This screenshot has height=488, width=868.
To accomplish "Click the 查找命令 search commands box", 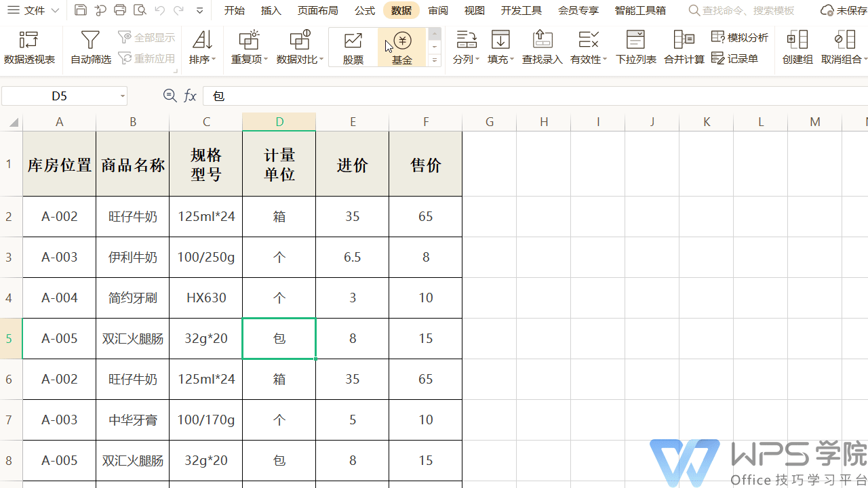I will pos(742,10).
